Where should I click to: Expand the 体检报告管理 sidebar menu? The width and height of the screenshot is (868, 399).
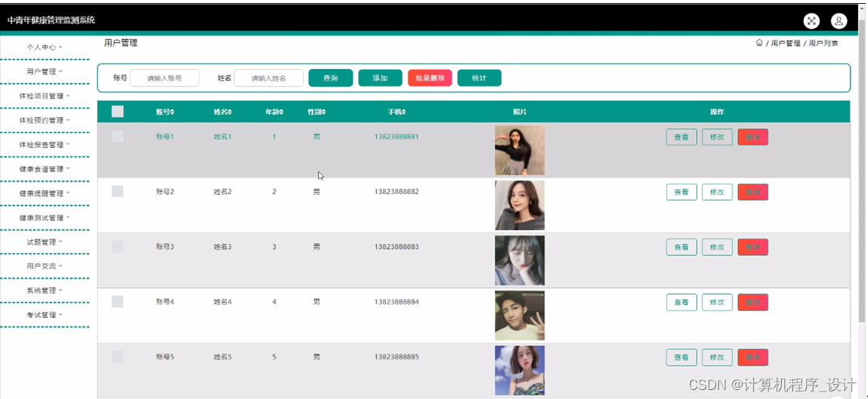click(x=45, y=145)
